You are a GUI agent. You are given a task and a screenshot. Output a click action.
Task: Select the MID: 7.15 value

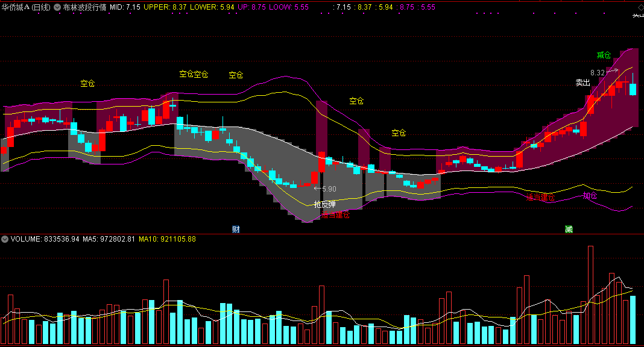coord(125,7)
